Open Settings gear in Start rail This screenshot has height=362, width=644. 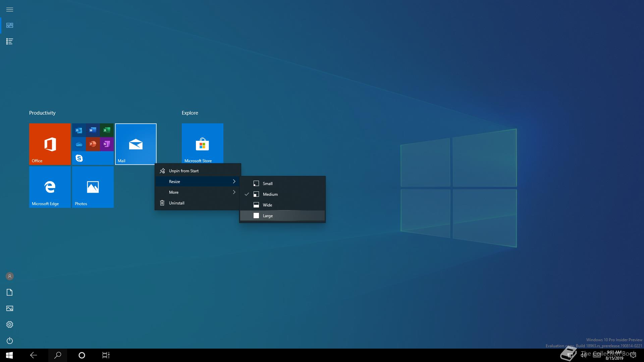(10, 324)
